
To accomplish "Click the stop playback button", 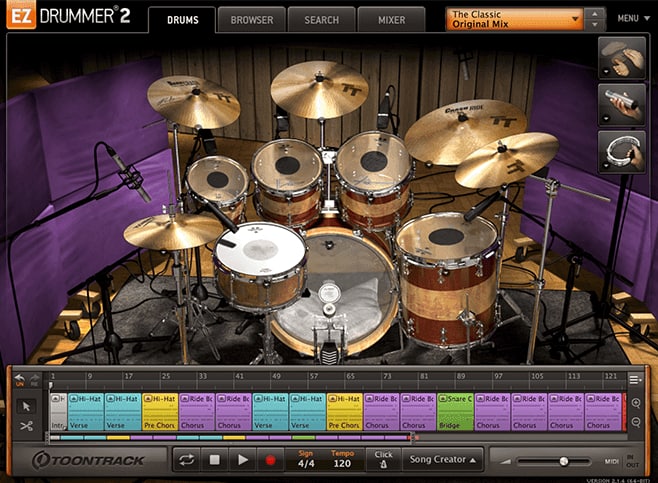I will pyautogui.click(x=214, y=460).
